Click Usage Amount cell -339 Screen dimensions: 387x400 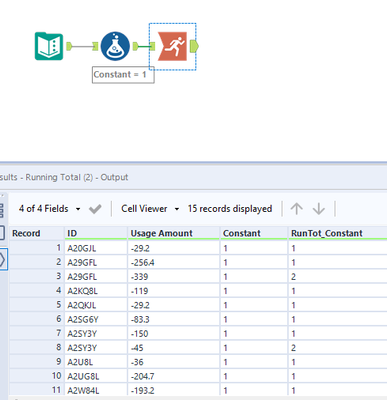pos(173,277)
